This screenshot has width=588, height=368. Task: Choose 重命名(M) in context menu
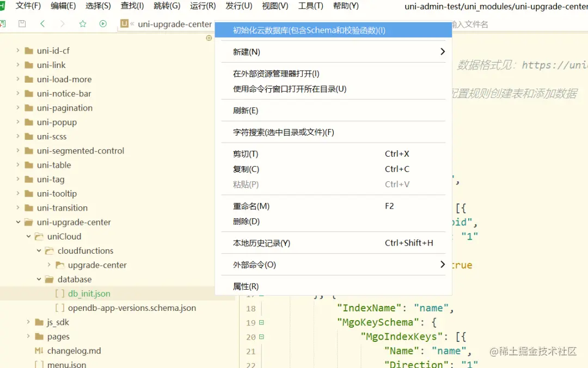click(333, 206)
